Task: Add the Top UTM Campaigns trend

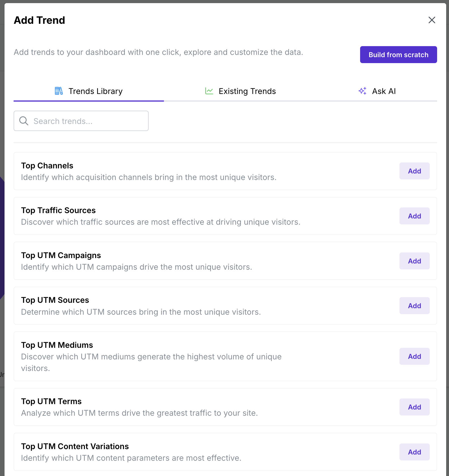Action: pyautogui.click(x=414, y=261)
